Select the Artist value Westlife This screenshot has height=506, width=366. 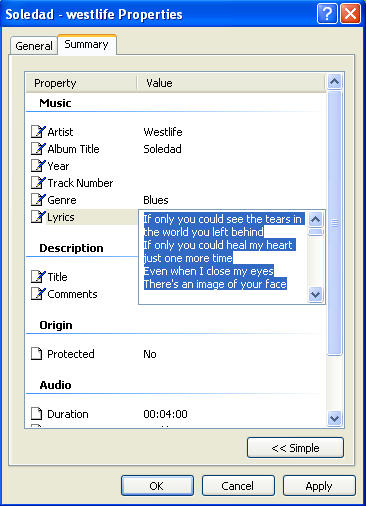pyautogui.click(x=163, y=132)
